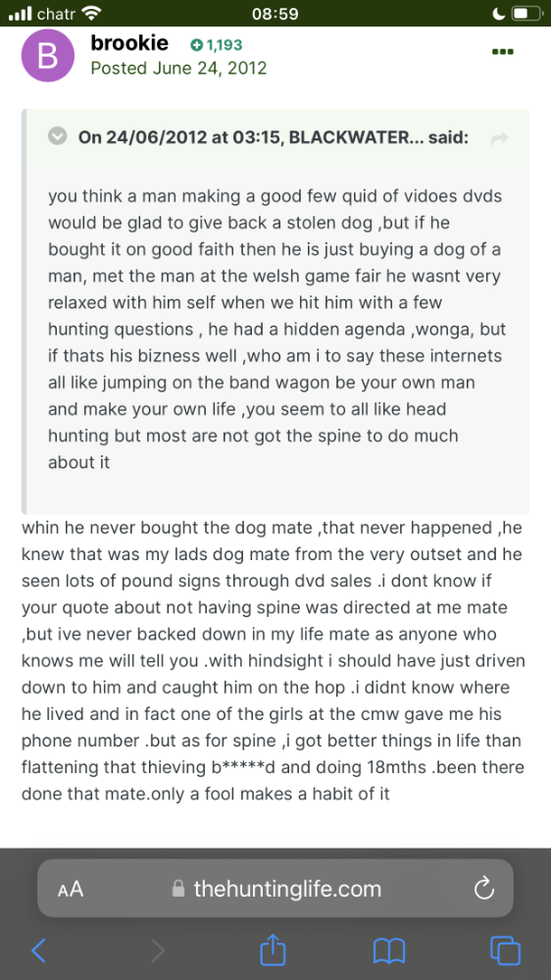Go back with the Safari back arrow

pos(39,951)
